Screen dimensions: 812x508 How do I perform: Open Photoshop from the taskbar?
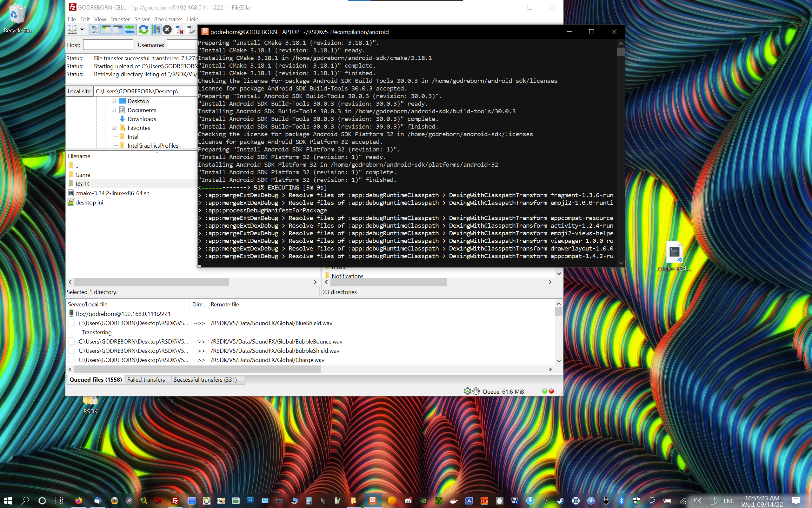point(250,501)
